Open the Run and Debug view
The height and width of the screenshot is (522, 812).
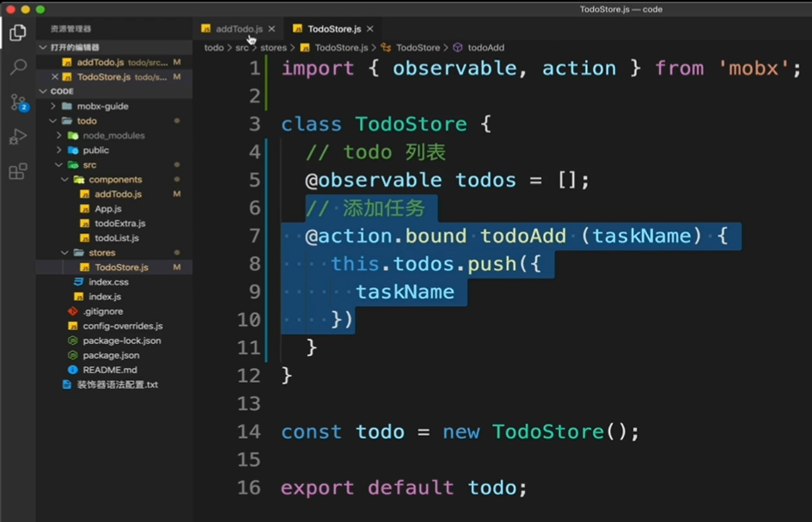[17, 137]
